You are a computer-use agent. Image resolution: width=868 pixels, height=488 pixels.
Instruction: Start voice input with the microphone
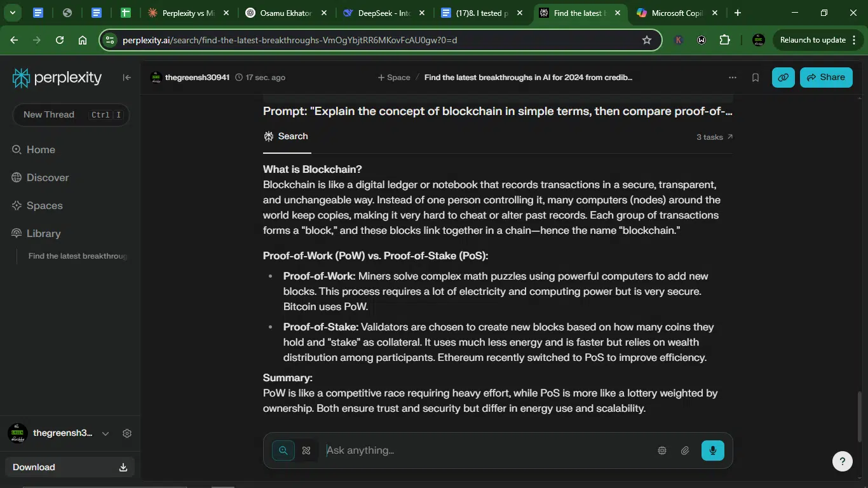point(713,451)
